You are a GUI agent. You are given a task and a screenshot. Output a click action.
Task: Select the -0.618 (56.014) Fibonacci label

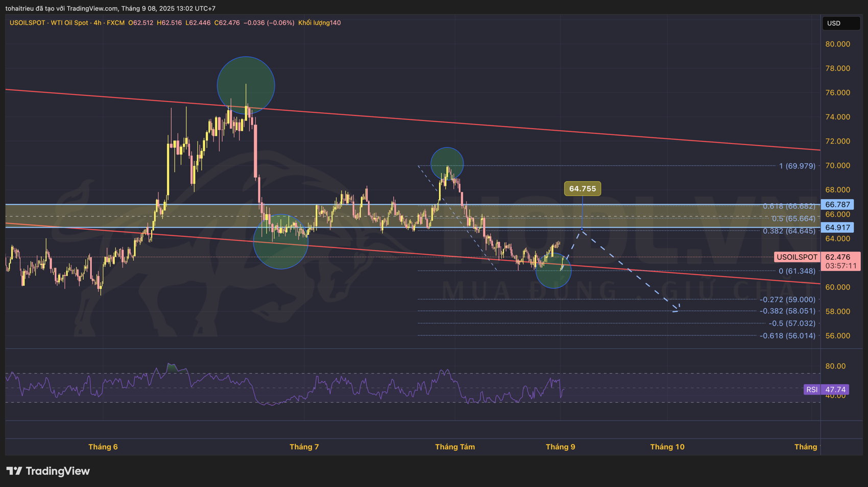coord(787,336)
